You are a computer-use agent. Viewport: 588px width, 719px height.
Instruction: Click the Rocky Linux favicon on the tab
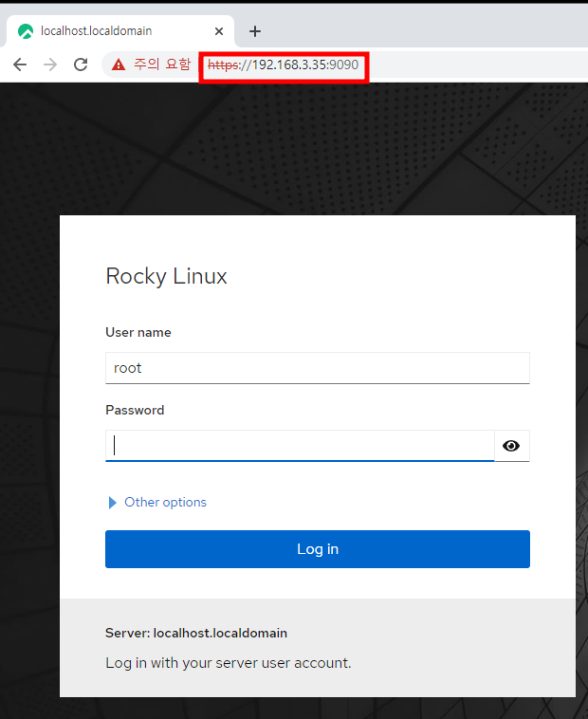pyautogui.click(x=26, y=31)
